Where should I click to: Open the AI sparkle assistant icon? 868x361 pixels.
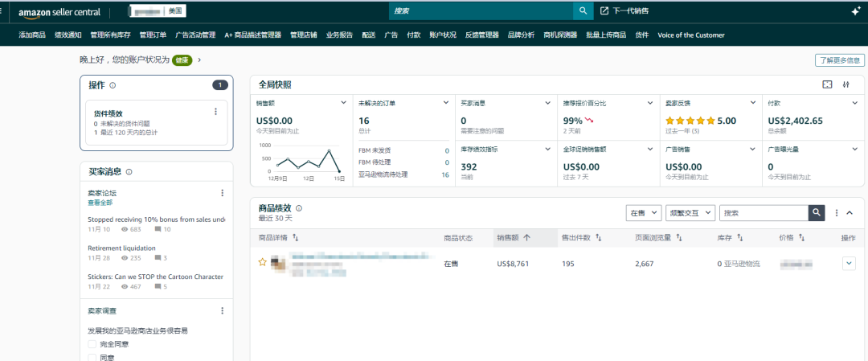[x=856, y=11]
